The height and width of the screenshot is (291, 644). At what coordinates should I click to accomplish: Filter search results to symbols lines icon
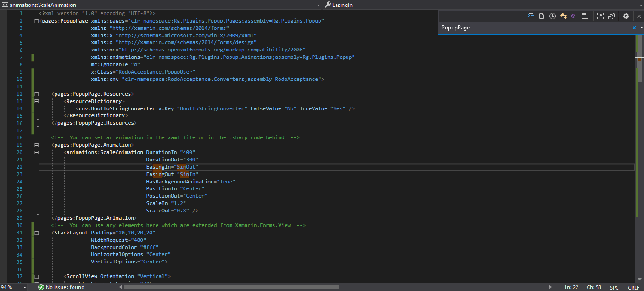[585, 16]
